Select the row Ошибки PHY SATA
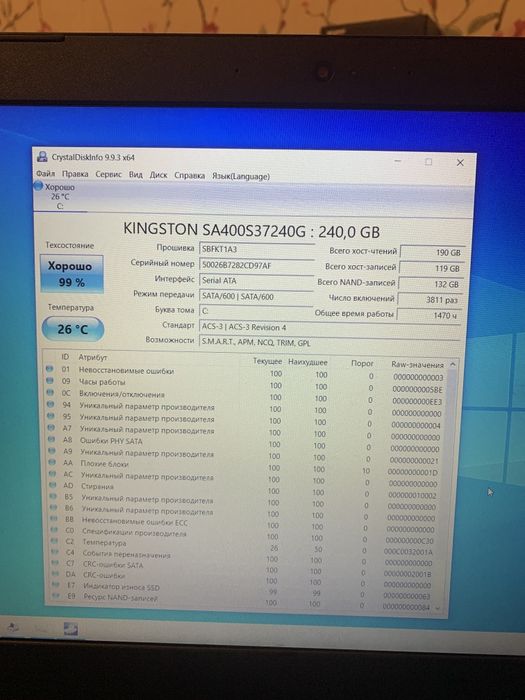 [246, 444]
